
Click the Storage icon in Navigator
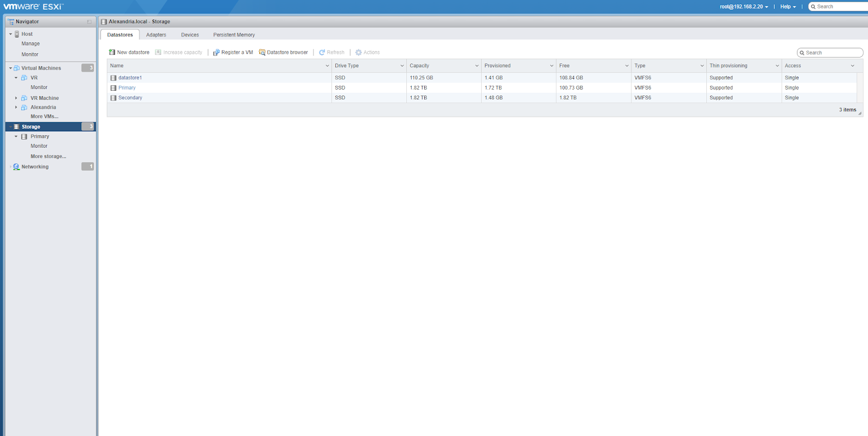coord(16,127)
